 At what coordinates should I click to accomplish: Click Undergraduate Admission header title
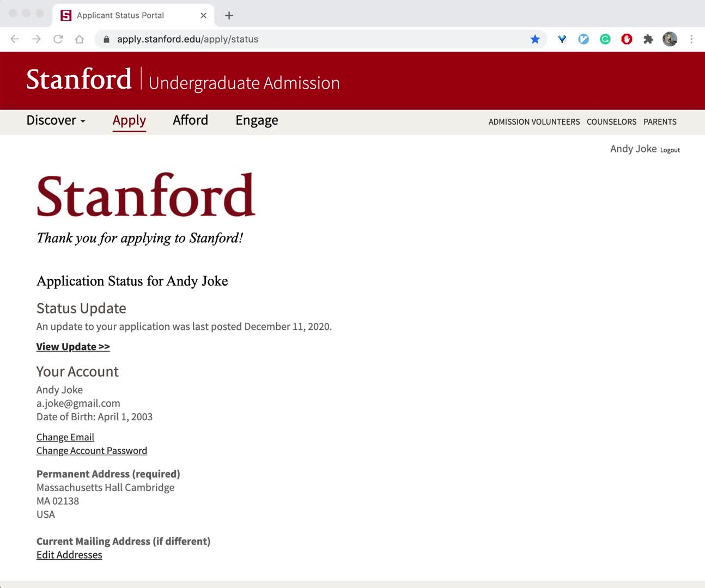pos(244,83)
